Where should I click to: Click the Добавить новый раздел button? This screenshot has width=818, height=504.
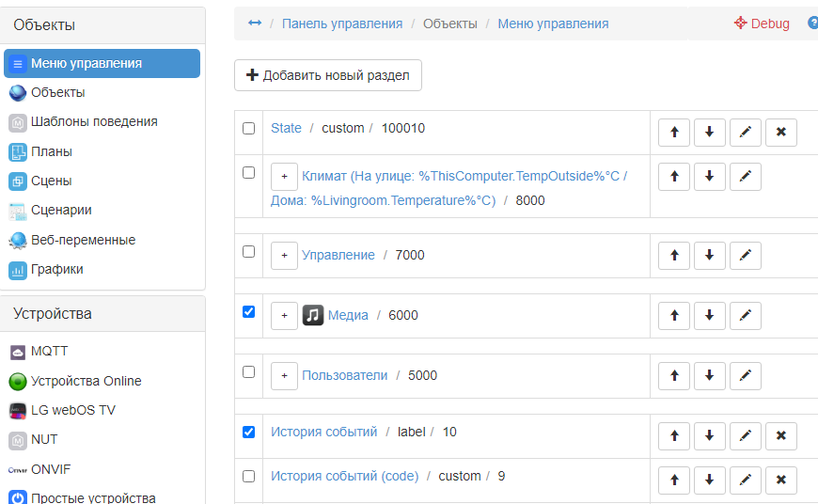coord(328,75)
